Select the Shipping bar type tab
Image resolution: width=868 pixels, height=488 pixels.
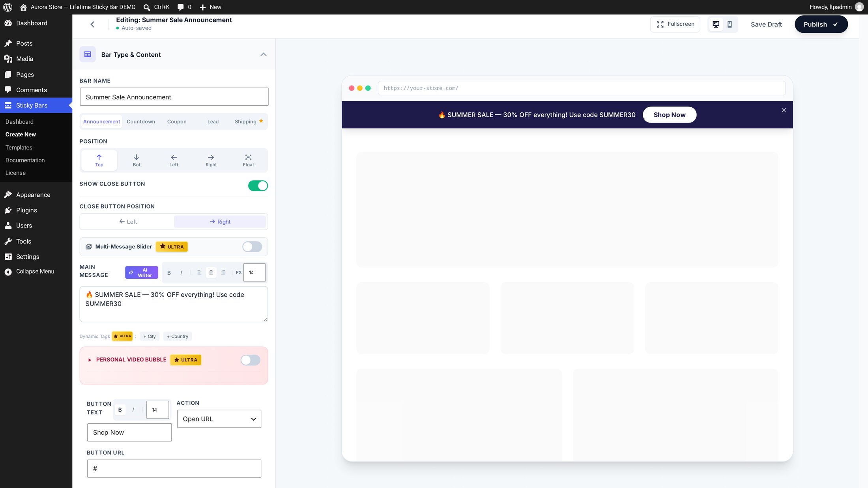point(249,122)
